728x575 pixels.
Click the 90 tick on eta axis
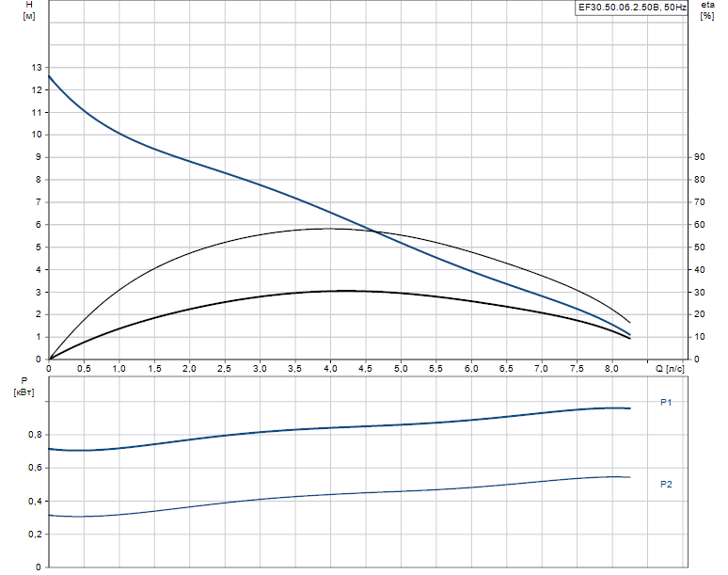[x=699, y=157]
